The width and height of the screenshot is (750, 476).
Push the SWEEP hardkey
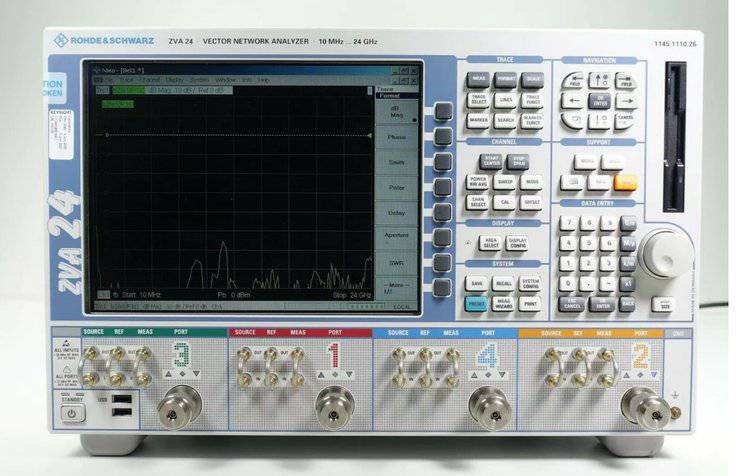click(x=505, y=182)
